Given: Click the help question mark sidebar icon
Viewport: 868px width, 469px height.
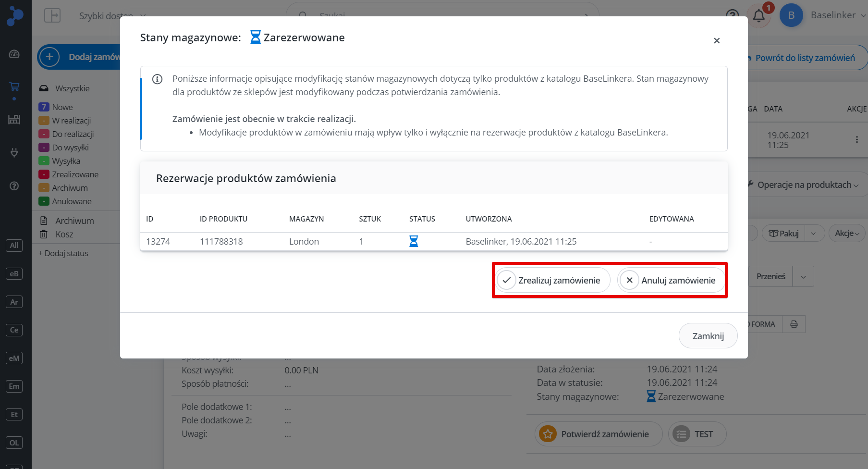Looking at the screenshot, I should (14, 186).
